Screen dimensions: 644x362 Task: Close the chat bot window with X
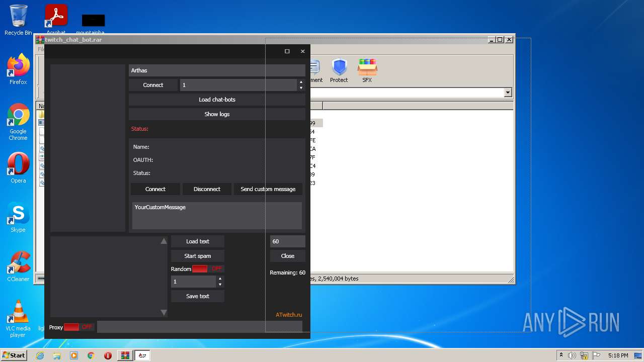pyautogui.click(x=302, y=51)
